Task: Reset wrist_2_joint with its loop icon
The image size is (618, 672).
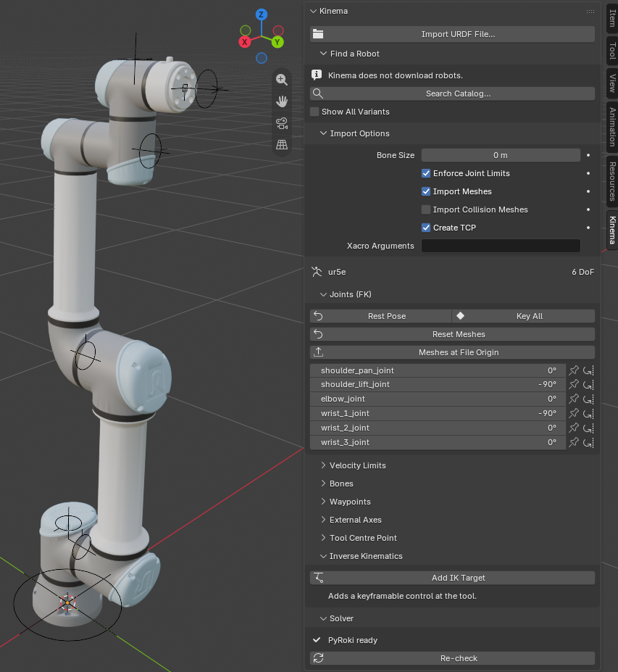Action: coord(588,428)
